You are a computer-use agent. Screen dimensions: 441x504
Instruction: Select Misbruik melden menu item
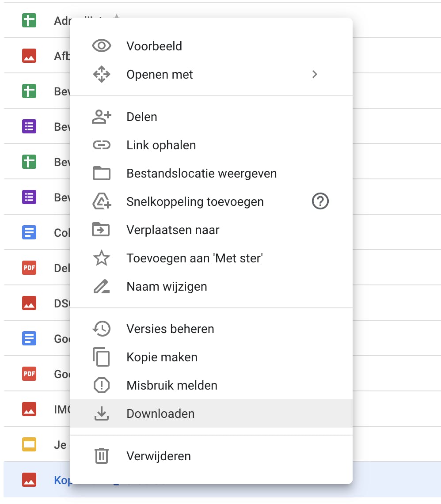pyautogui.click(x=172, y=386)
